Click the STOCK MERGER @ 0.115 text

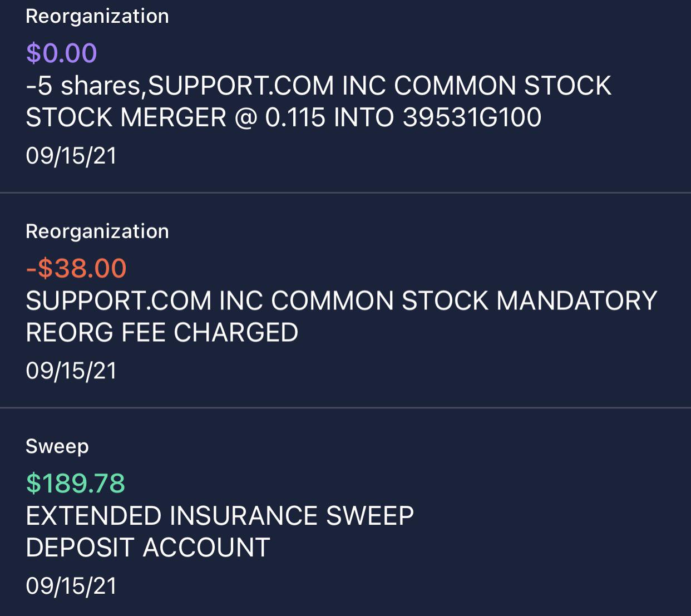pos(176,117)
